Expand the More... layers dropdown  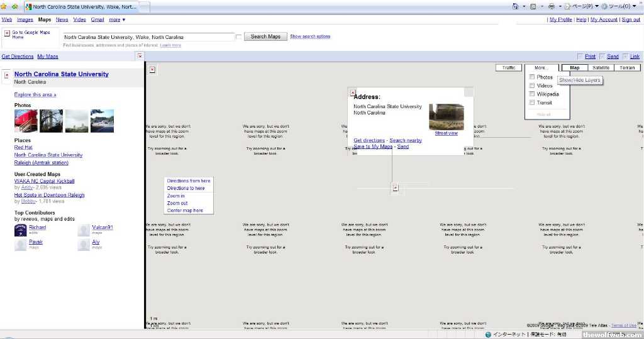541,68
